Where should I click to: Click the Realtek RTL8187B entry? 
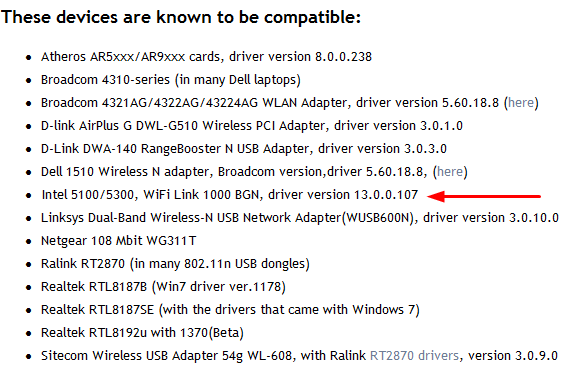coord(163,287)
